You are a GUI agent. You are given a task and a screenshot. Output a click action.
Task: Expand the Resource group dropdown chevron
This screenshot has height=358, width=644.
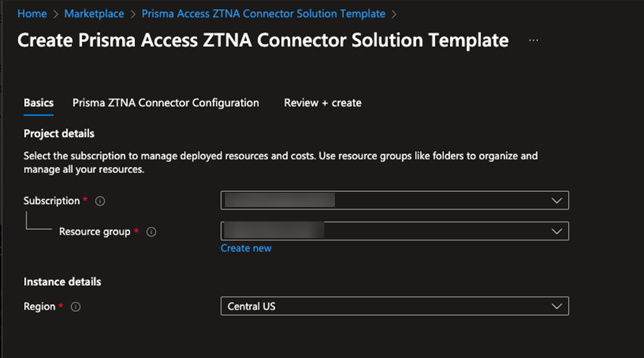[x=558, y=230]
